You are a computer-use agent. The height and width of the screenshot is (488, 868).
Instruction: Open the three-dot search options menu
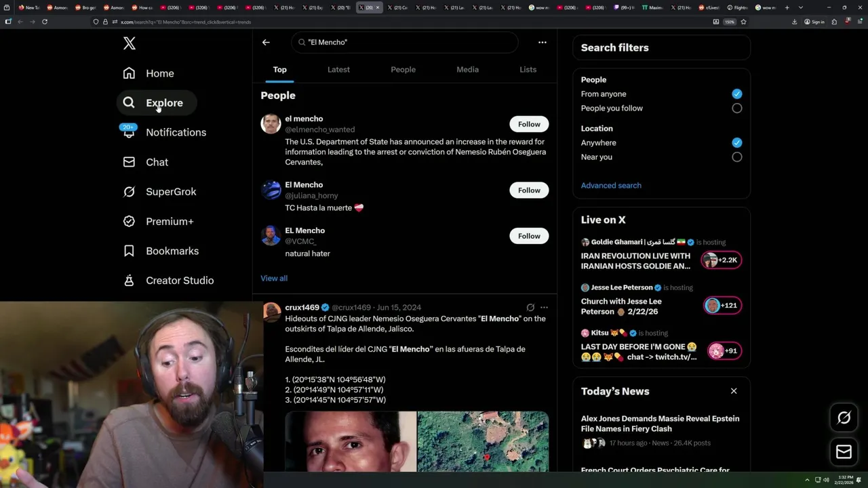pyautogui.click(x=542, y=42)
